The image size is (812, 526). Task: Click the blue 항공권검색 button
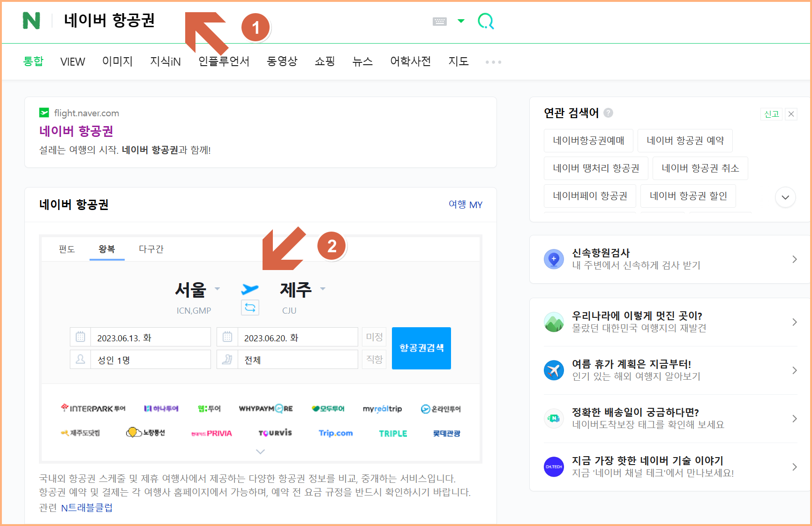[421, 348]
